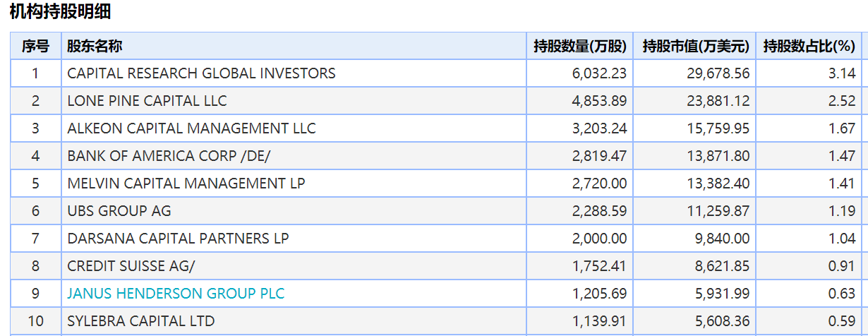Click the 1.04 percentage cell
The image size is (868, 336).
pos(809,239)
